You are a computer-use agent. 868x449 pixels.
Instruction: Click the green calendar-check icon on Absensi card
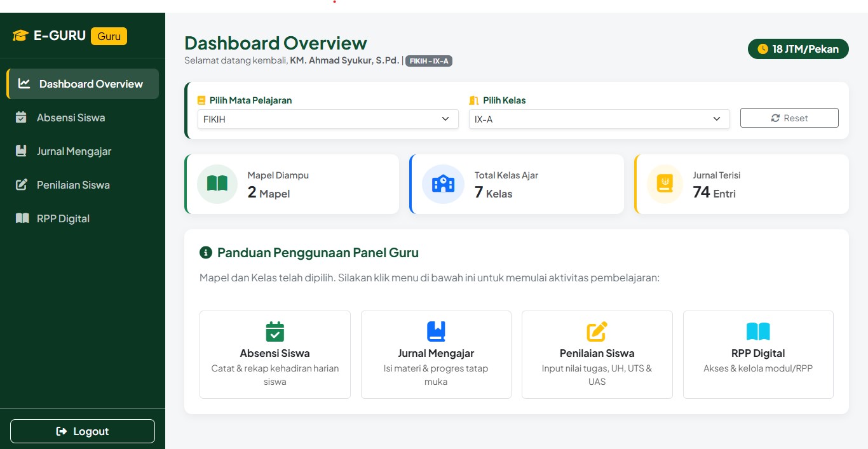(x=275, y=332)
